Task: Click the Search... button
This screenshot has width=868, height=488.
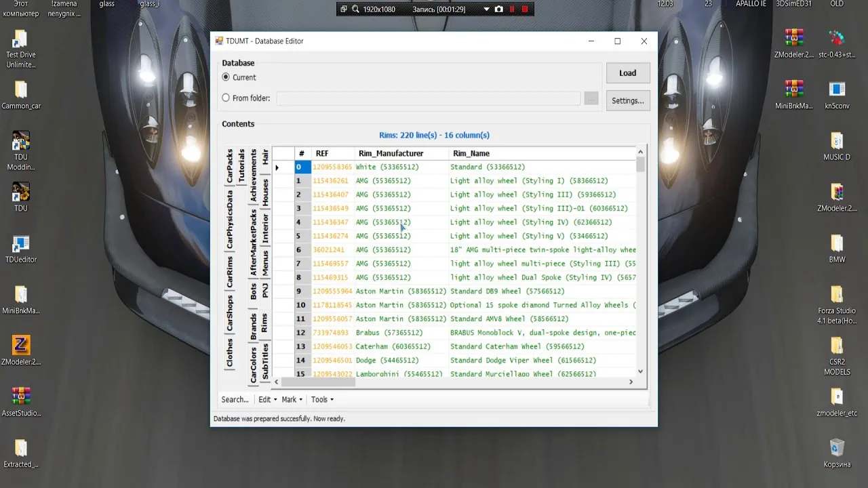Action: tap(235, 399)
